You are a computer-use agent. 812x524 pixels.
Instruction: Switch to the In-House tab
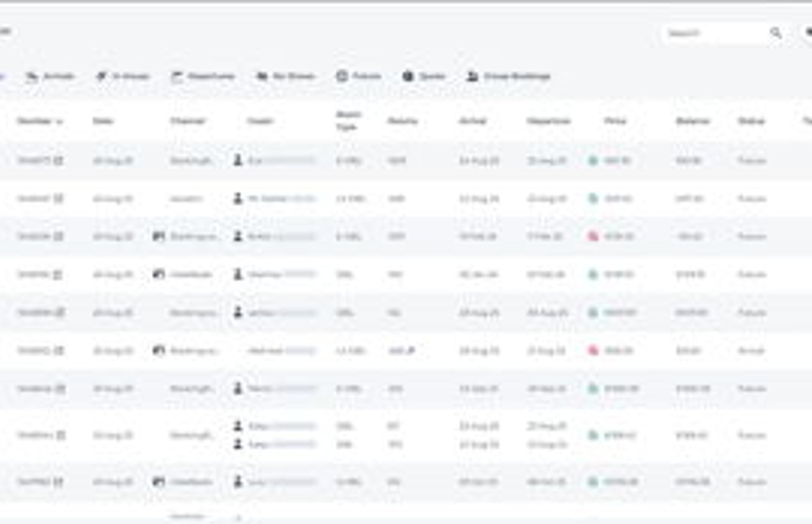coord(122,76)
